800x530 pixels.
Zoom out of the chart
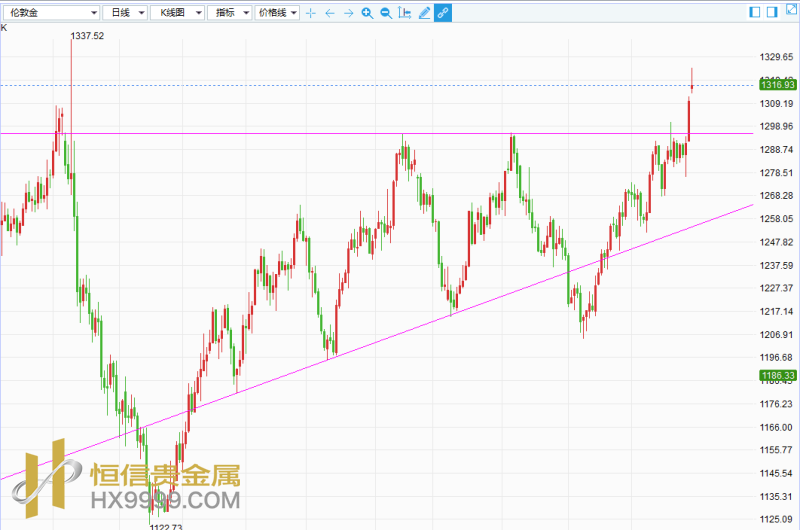[x=385, y=13]
